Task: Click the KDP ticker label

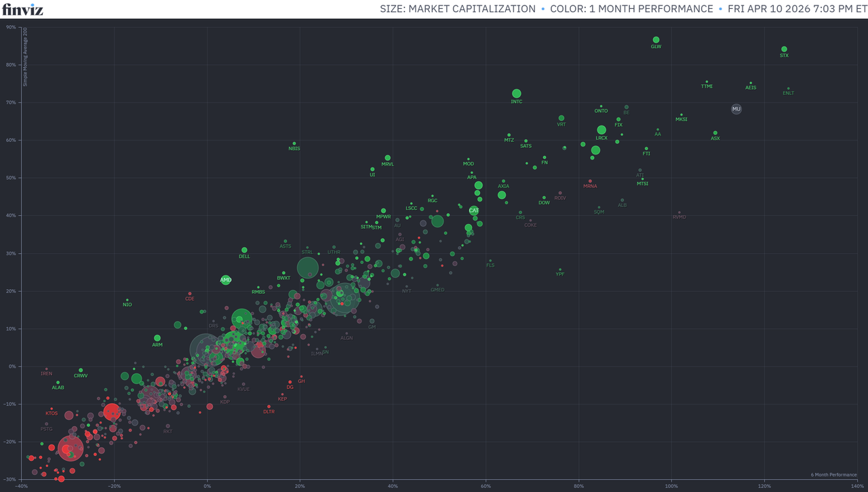Action: [x=225, y=402]
